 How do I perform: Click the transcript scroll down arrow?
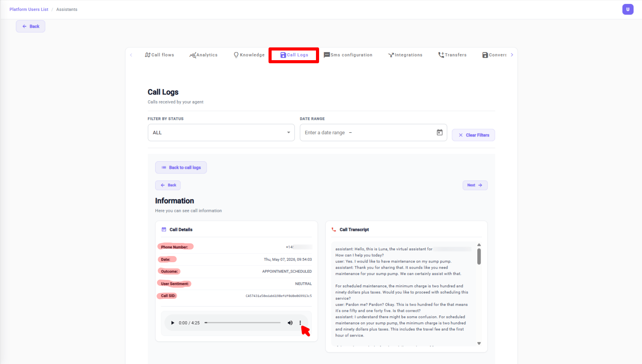coord(479,343)
